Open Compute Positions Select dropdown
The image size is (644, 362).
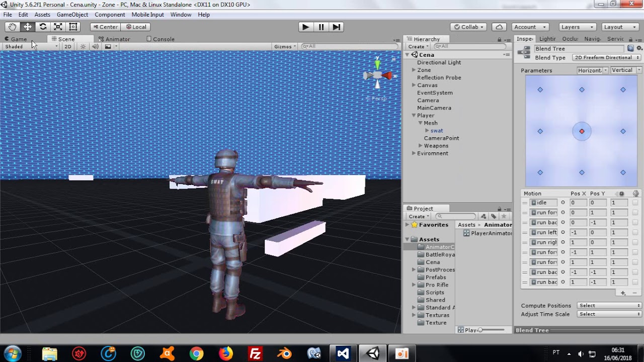tap(610, 305)
